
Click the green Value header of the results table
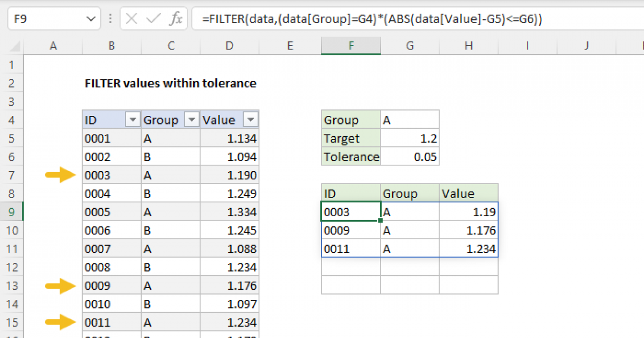469,193
